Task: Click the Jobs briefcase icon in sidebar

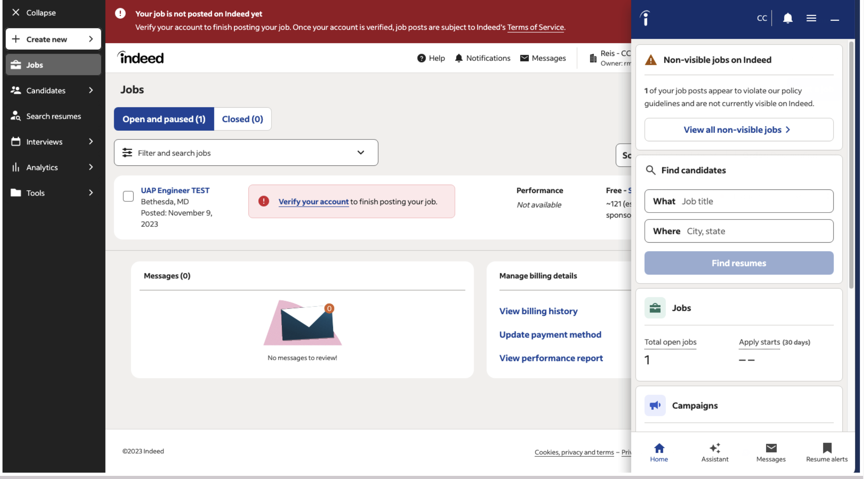Action: 16,65
